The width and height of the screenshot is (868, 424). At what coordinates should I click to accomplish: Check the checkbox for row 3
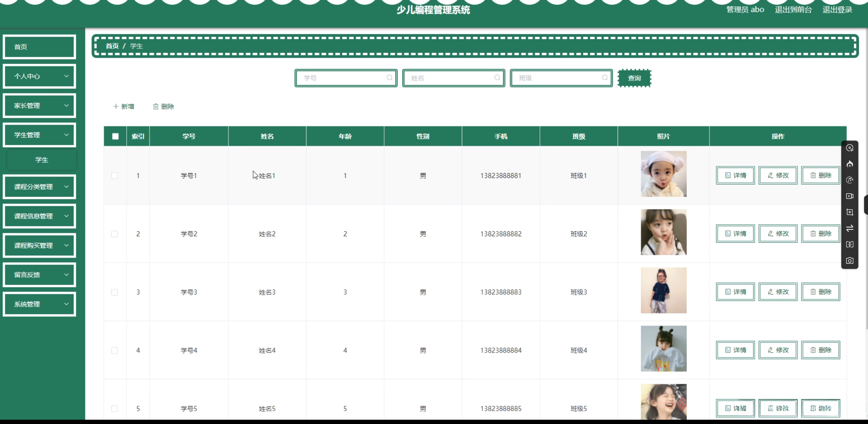[114, 292]
